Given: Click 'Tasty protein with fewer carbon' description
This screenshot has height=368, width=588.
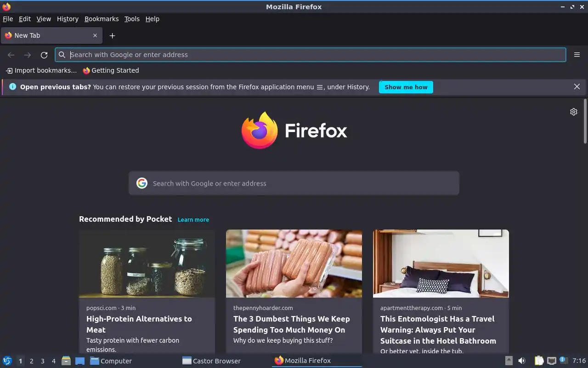Looking at the screenshot, I should pos(133,340).
